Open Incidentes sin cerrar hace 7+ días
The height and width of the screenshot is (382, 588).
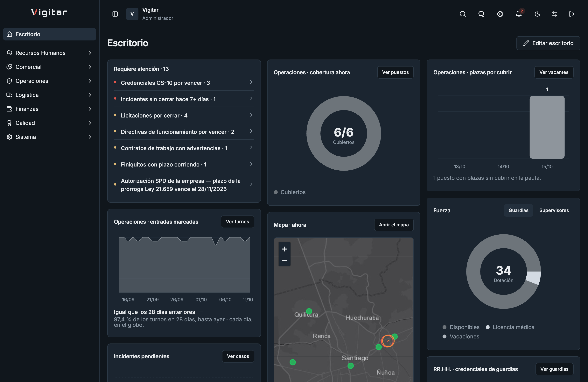pos(184,99)
